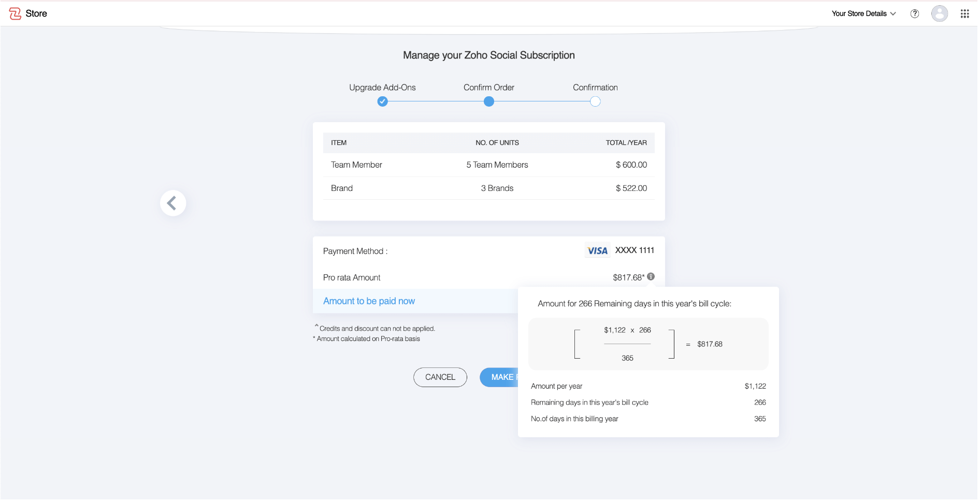Open the user profile avatar
Image resolution: width=980 pixels, height=502 pixels.
[x=939, y=13]
